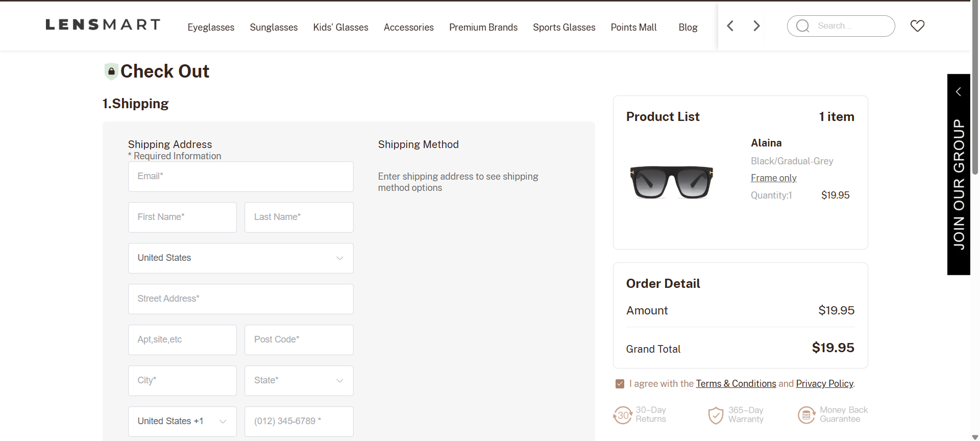Click the Money Back Guarantee icon

click(x=806, y=415)
